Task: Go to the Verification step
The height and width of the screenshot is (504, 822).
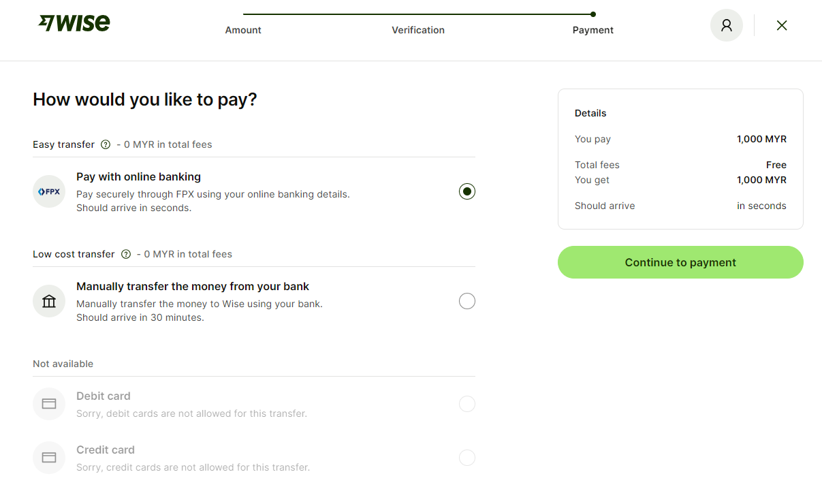Action: coord(418,30)
